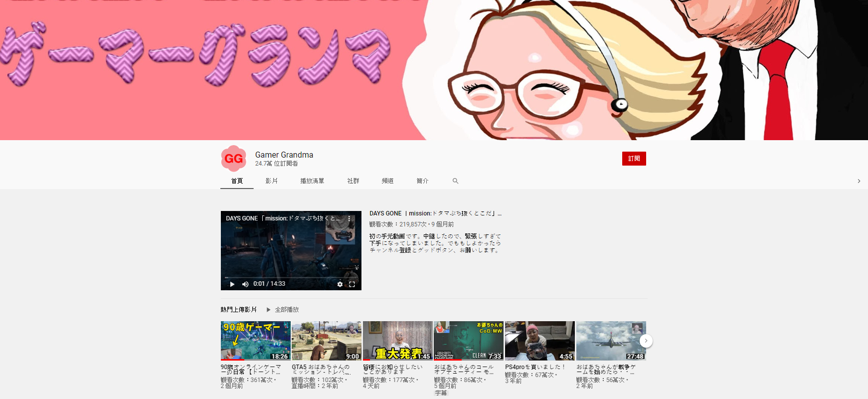Click the Gamer Grandma channel name
Screen dimensions: 868x399
pyautogui.click(x=284, y=155)
